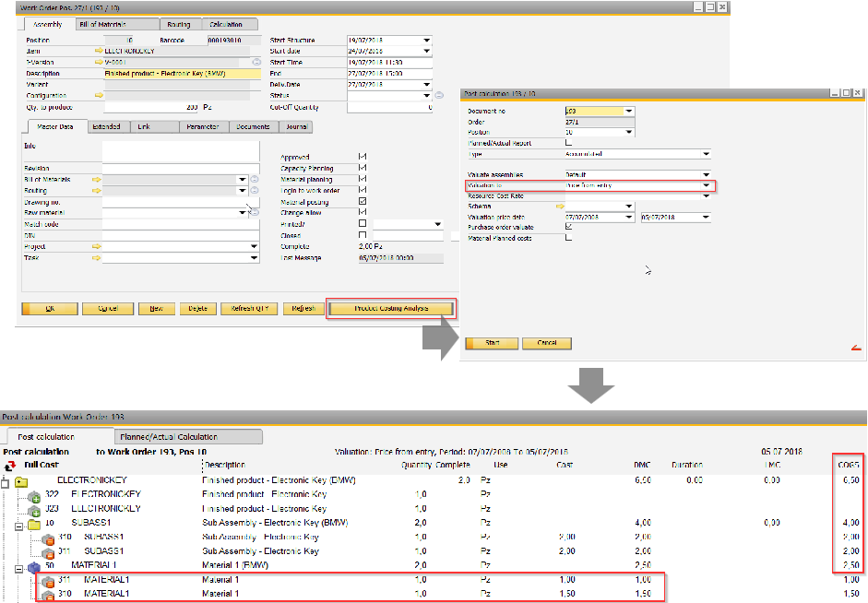This screenshot has width=868, height=603.
Task: Toggle the Capacity Planning checkbox
Action: coord(363,168)
